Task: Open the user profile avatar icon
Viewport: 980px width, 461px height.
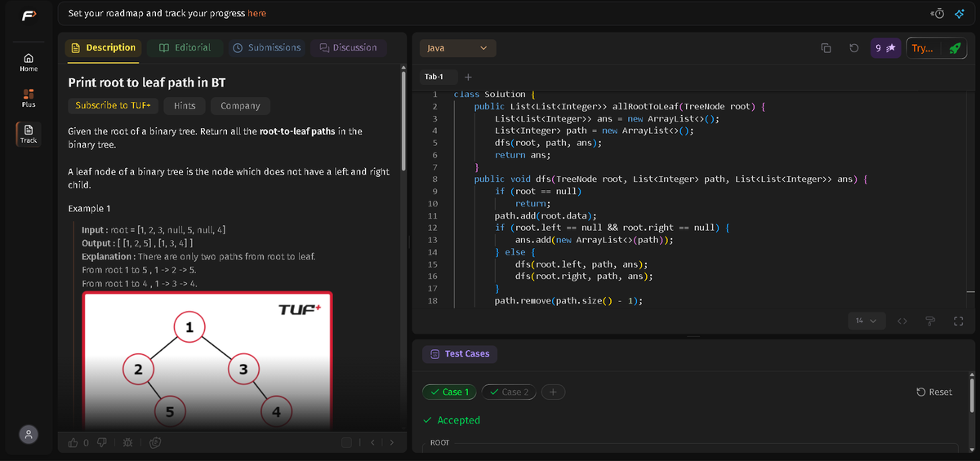Action: tap(29, 434)
